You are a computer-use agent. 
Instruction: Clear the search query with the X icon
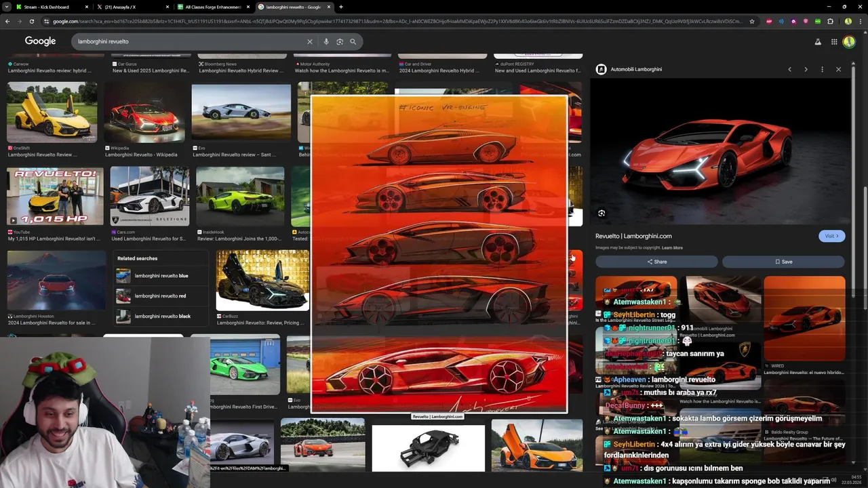[x=310, y=41]
